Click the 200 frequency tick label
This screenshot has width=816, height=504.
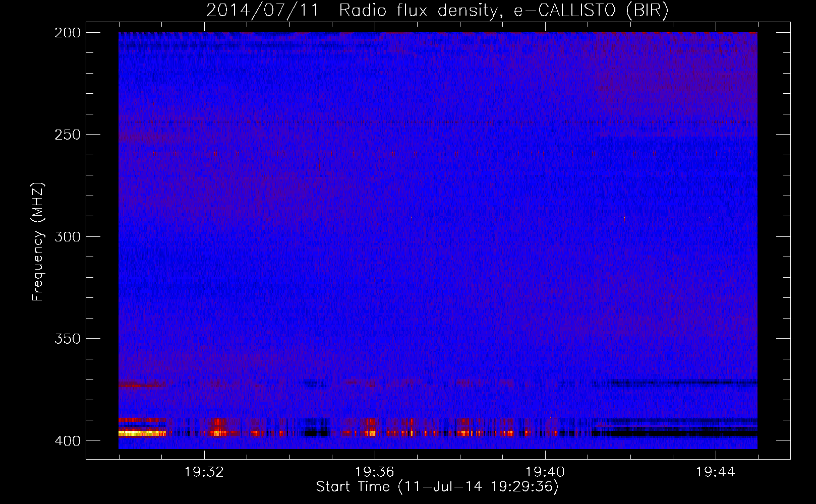pos(67,33)
